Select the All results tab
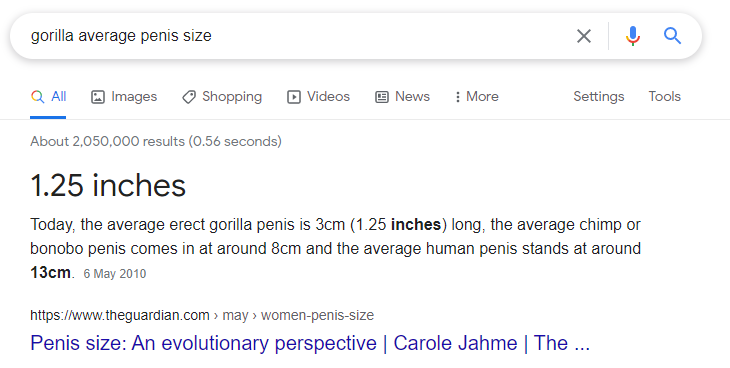The width and height of the screenshot is (730, 368). pyautogui.click(x=48, y=96)
